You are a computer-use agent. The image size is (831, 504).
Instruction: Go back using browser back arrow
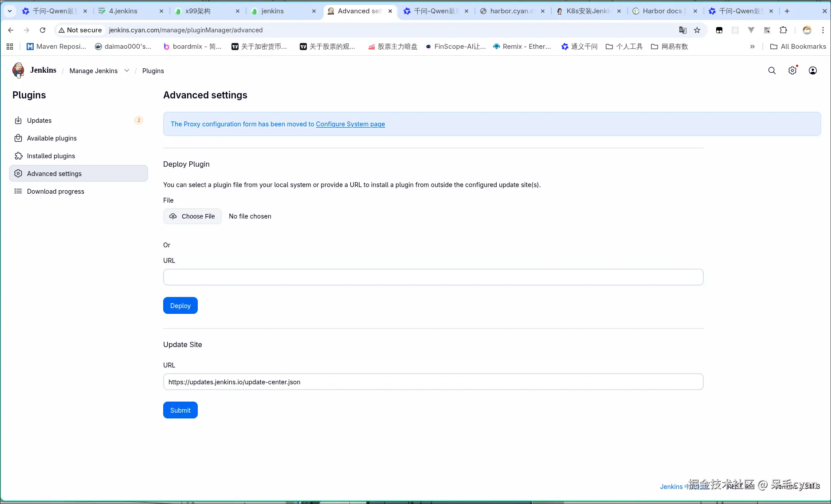point(11,30)
